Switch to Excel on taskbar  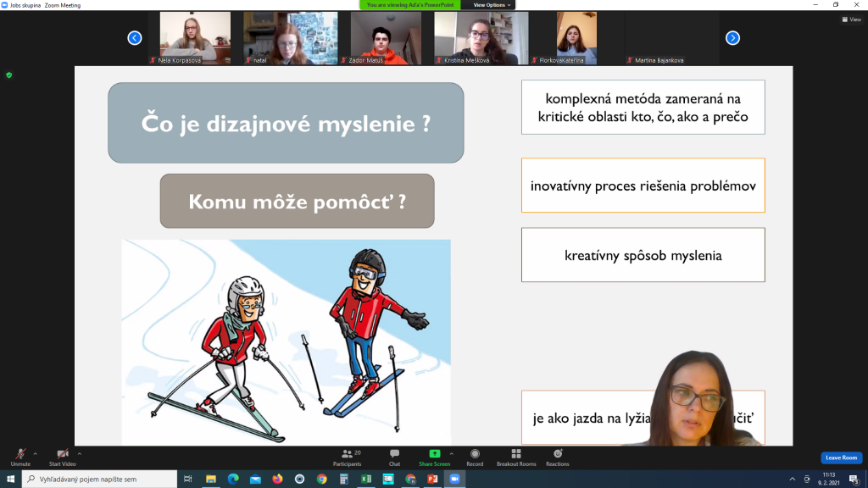[366, 479]
